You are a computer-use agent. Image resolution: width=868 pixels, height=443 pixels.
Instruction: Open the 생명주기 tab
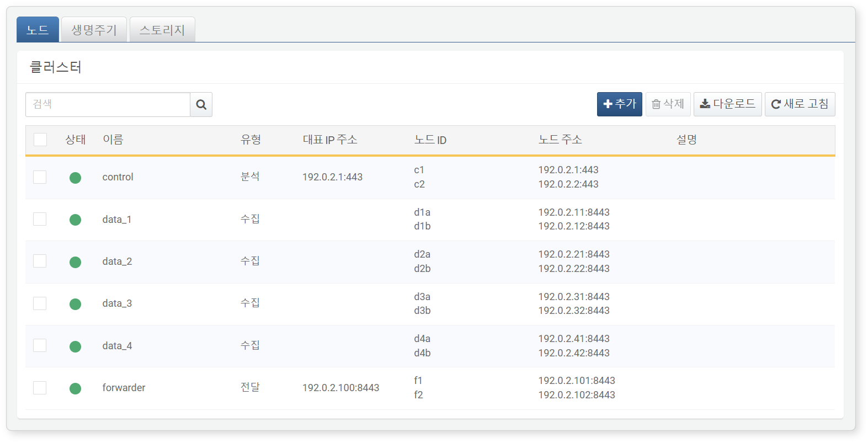(x=94, y=30)
